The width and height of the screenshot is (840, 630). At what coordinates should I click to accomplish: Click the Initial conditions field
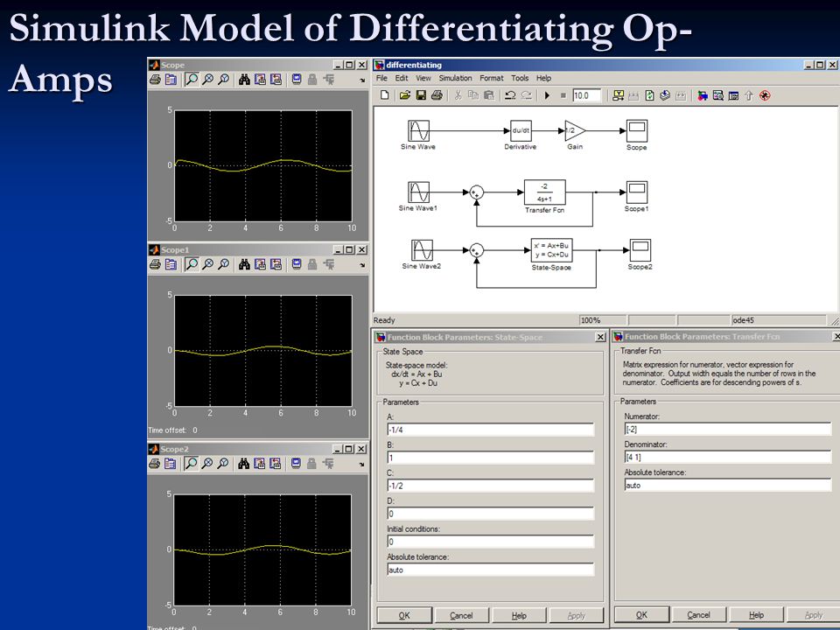click(490, 542)
